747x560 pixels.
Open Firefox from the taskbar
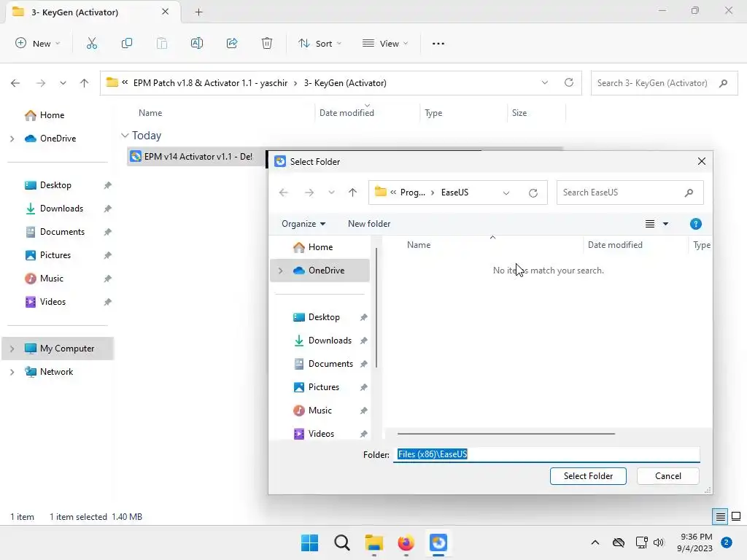click(406, 542)
